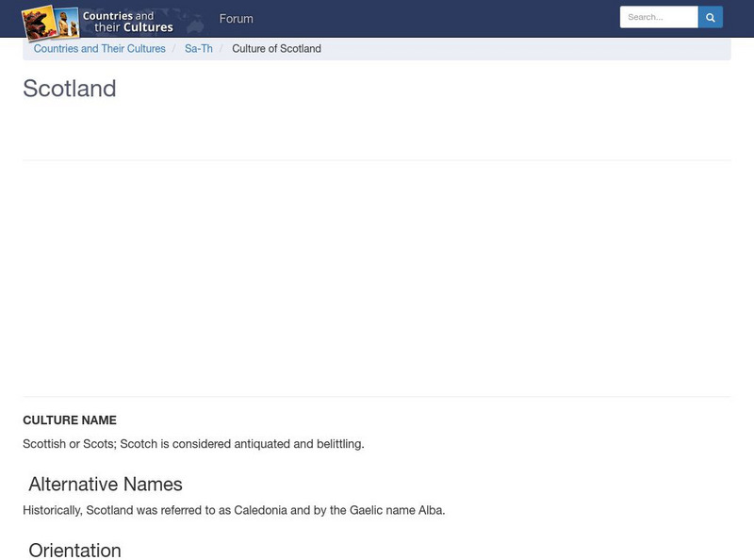Click the Culture of Scotland breadcrumb text
This screenshot has height=560, width=754.
click(x=276, y=49)
